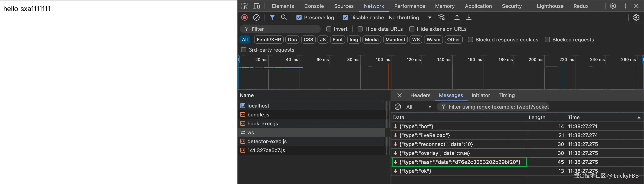
Task: Filter requests by Fetch/XHR
Action: click(269, 40)
